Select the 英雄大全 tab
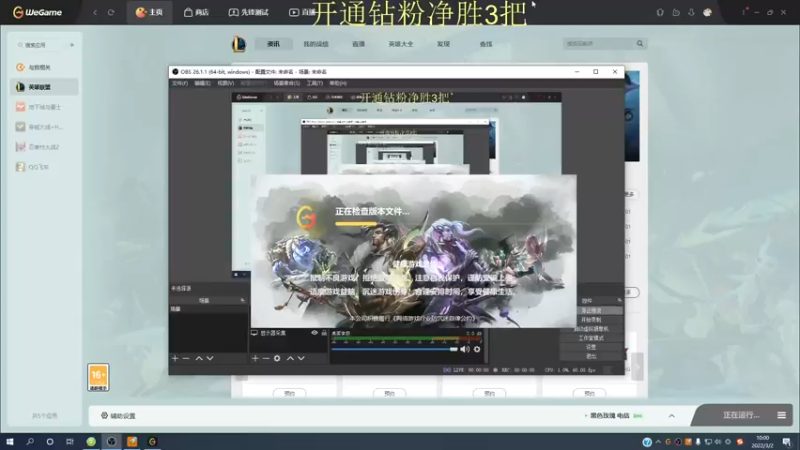 pos(401,44)
